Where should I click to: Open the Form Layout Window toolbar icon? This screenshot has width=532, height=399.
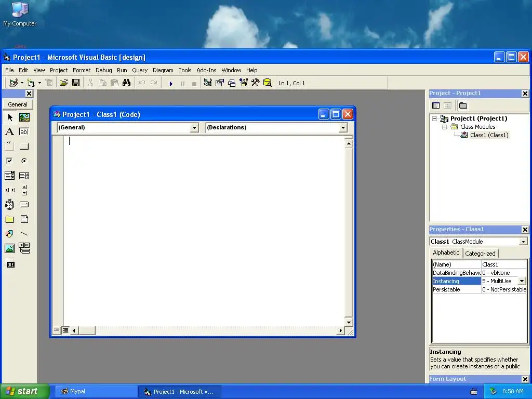click(232, 83)
